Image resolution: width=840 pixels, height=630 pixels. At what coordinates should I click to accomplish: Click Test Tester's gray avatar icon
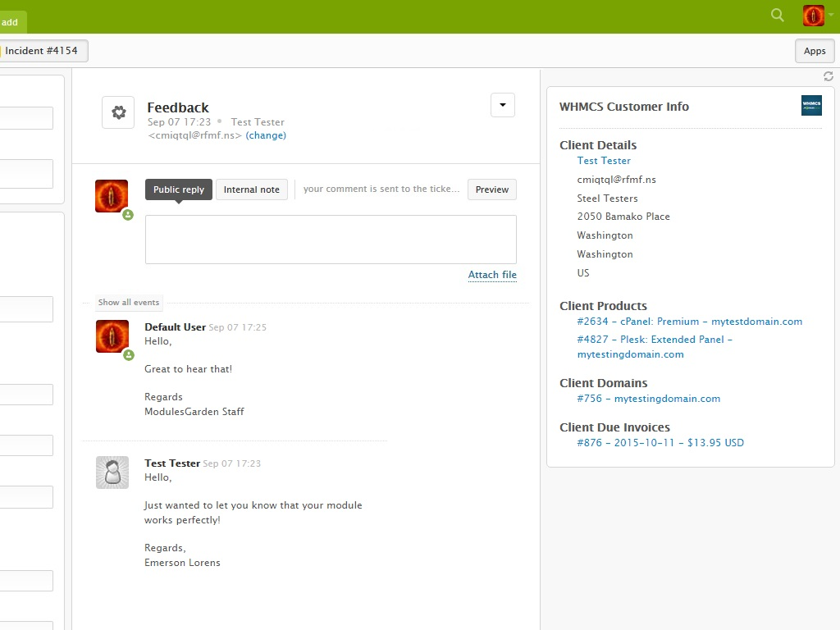[112, 472]
